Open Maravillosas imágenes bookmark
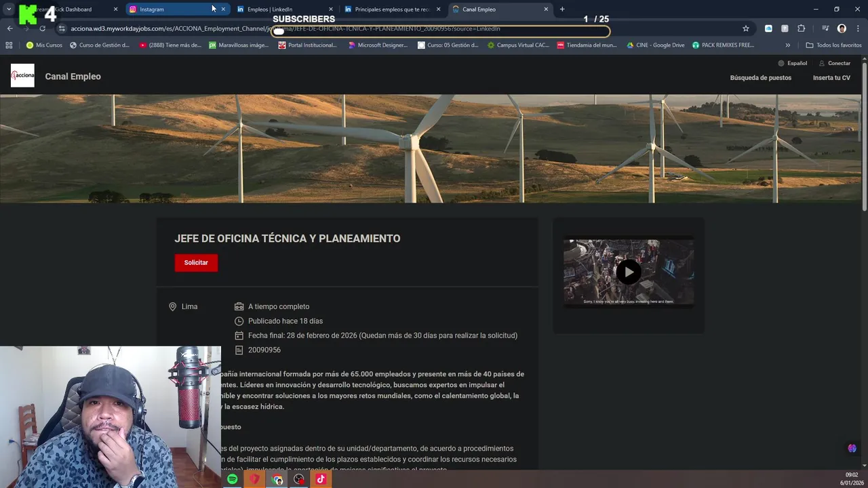The width and height of the screenshot is (868, 488). pos(239,45)
